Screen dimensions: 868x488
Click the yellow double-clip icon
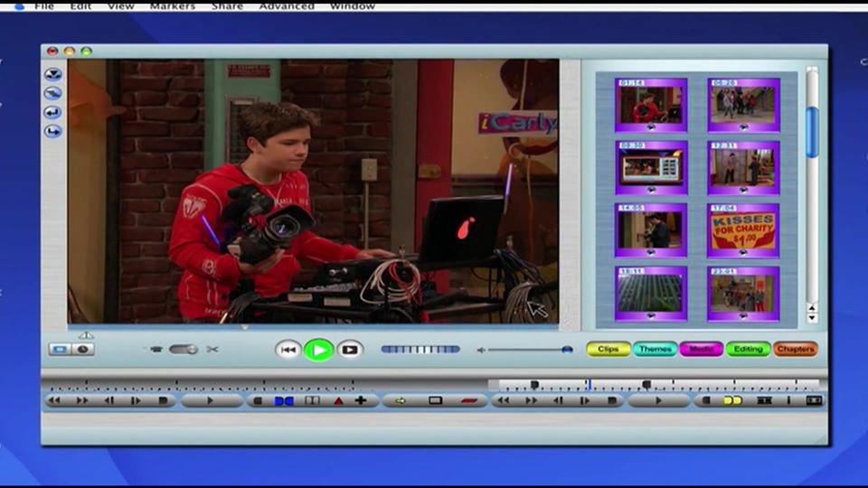point(732,400)
